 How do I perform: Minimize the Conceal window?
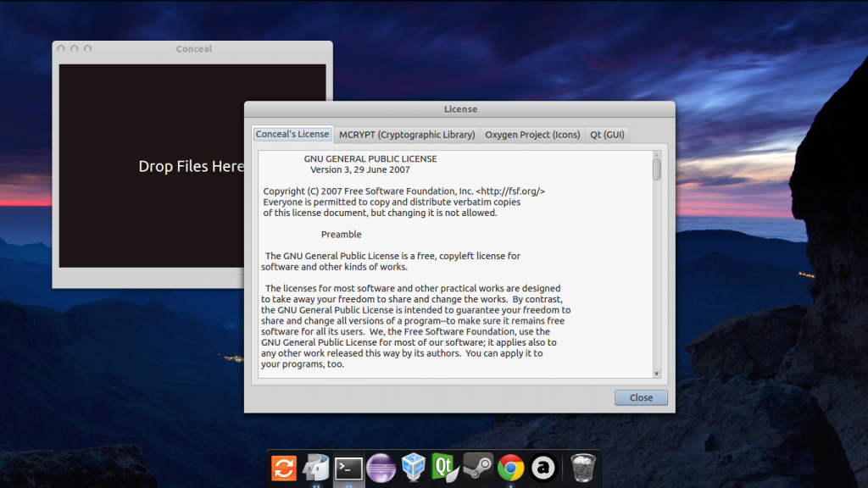tap(75, 49)
